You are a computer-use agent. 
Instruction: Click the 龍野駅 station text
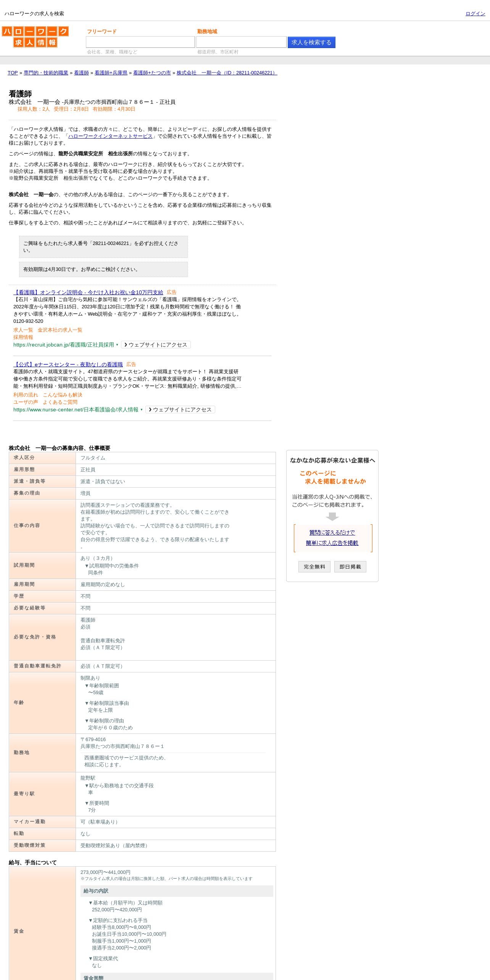[x=88, y=778]
